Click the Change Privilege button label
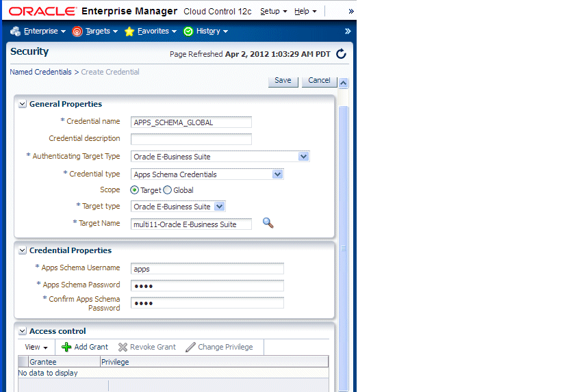This screenshot has width=575, height=392. (x=225, y=347)
